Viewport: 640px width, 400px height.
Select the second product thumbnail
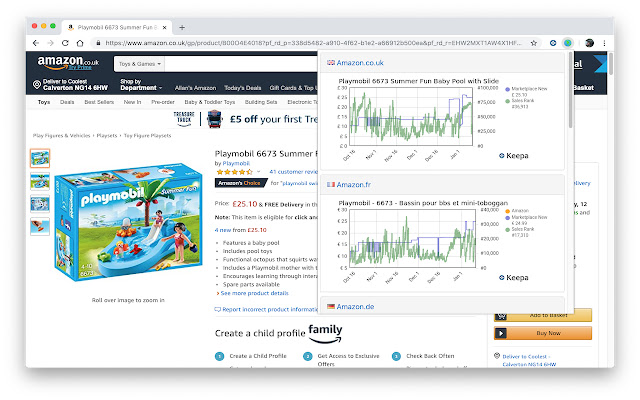coord(40,181)
